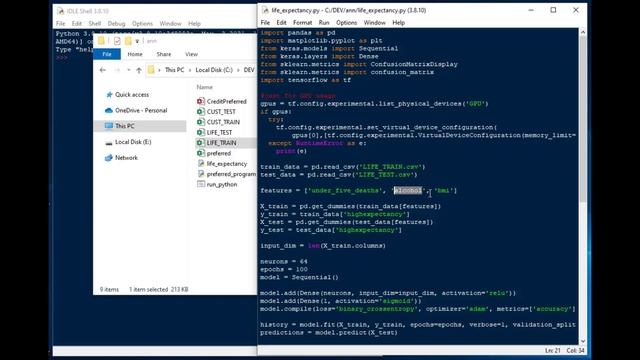Viewport: 640px width, 360px height.
Task: Select the preferred_program Python file icon
Action: point(201,174)
